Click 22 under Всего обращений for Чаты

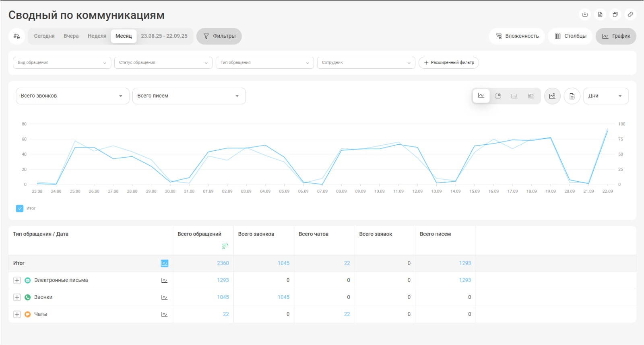(x=226, y=314)
